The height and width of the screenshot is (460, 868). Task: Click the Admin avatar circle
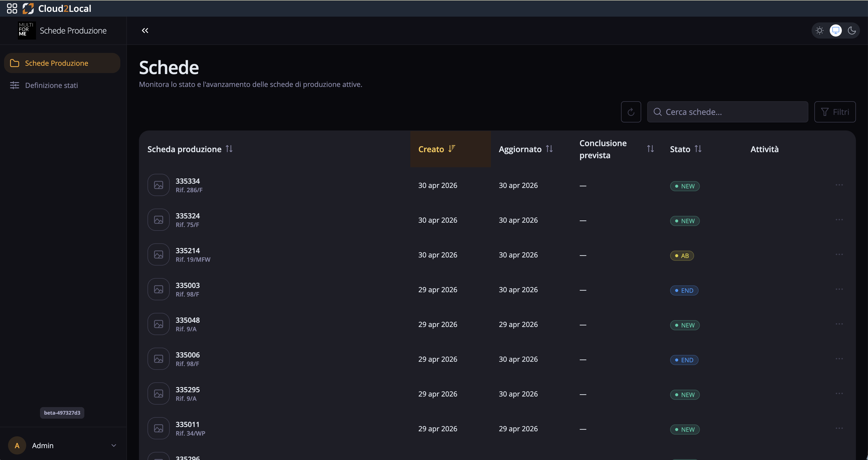click(17, 445)
